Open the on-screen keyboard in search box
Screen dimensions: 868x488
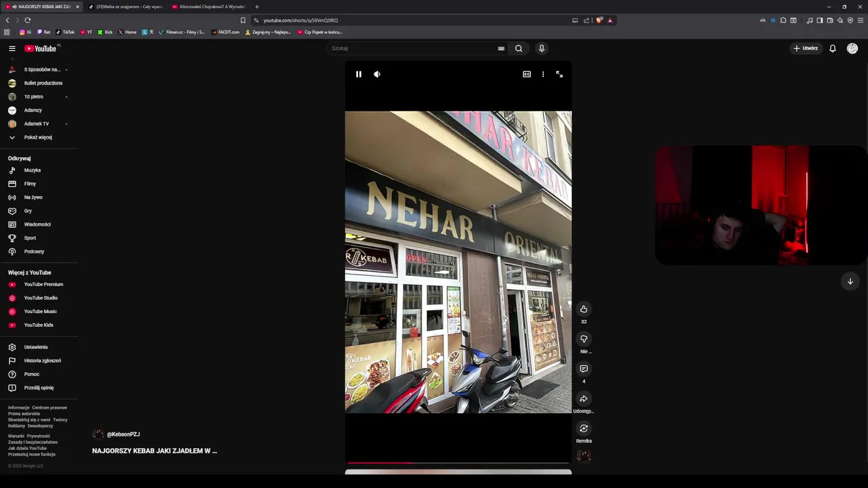point(501,48)
